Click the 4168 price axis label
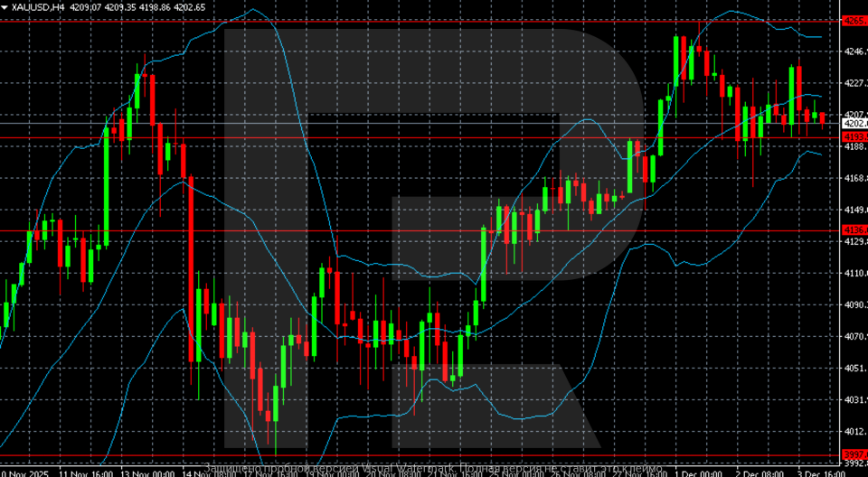The height and width of the screenshot is (477, 868). click(x=854, y=179)
